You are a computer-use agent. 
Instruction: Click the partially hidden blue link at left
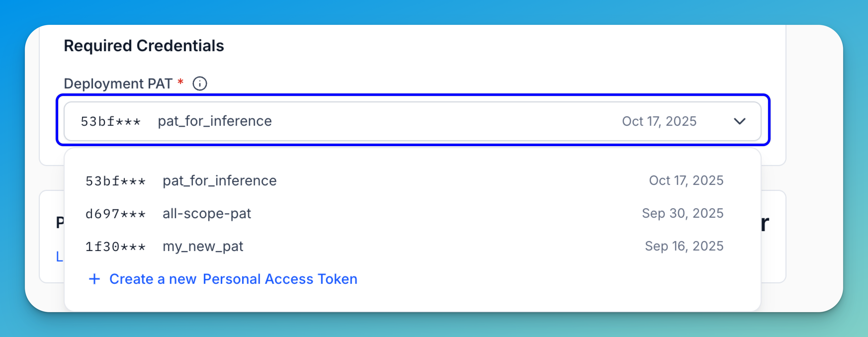click(x=59, y=257)
